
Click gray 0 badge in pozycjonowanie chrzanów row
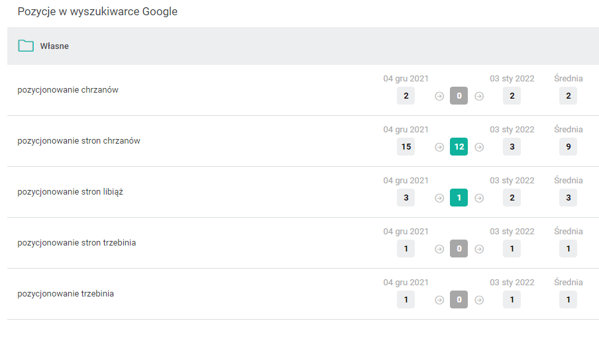point(459,96)
